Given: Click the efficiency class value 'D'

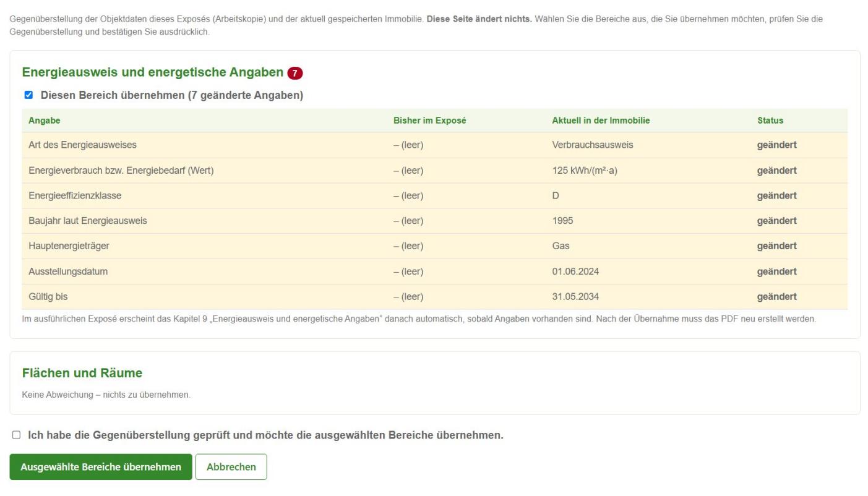Looking at the screenshot, I should [x=556, y=196].
